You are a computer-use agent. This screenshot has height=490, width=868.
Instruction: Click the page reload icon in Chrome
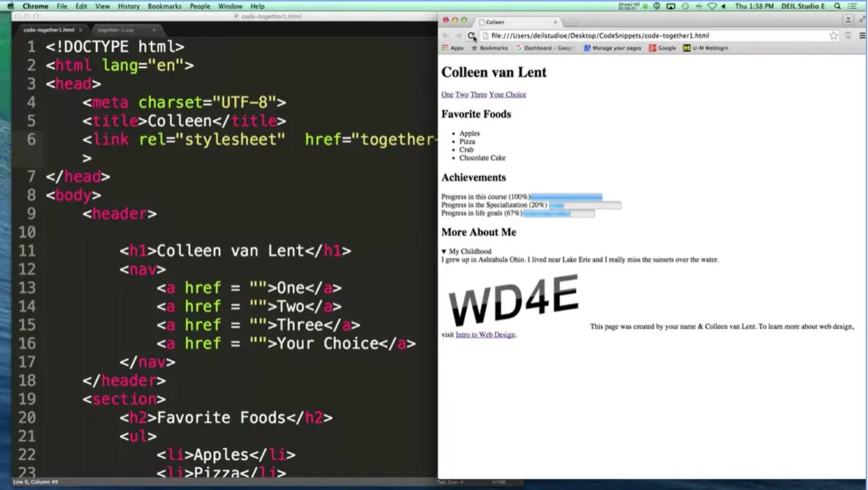(471, 35)
